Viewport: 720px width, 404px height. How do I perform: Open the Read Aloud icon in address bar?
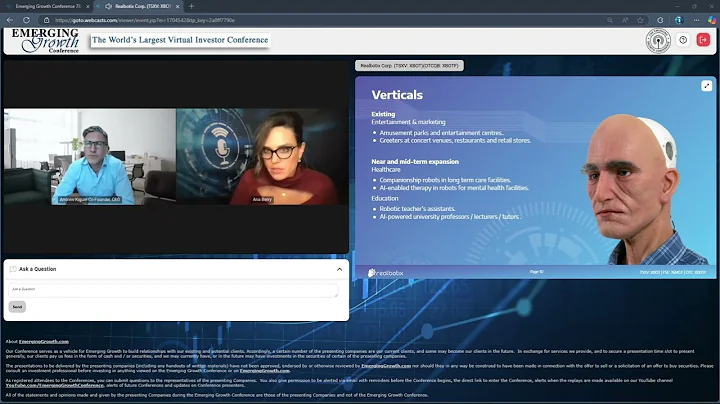625,20
